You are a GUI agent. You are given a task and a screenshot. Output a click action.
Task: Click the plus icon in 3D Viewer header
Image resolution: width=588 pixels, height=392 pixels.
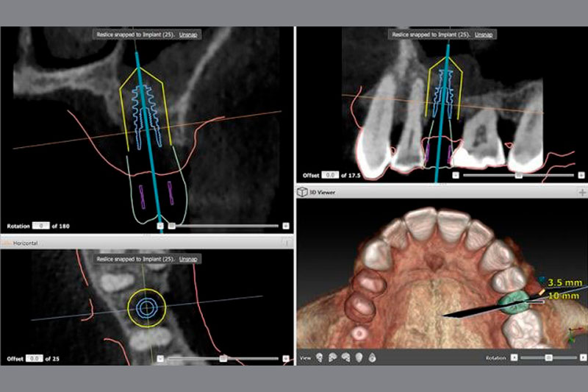582,191
